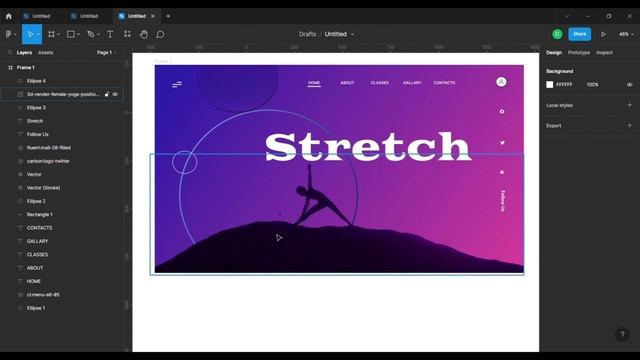Click the Twitter icon in the design
This screenshot has width=640, height=360.
pyautogui.click(x=502, y=142)
